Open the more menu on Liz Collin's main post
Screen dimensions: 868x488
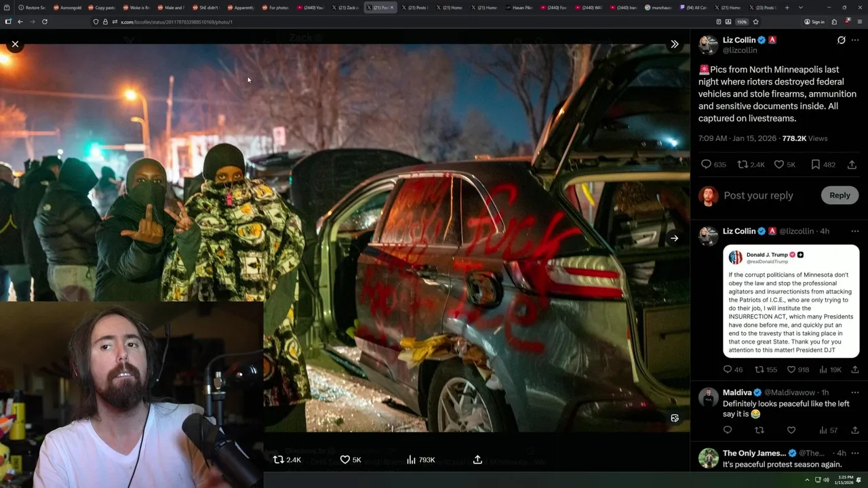pos(855,40)
